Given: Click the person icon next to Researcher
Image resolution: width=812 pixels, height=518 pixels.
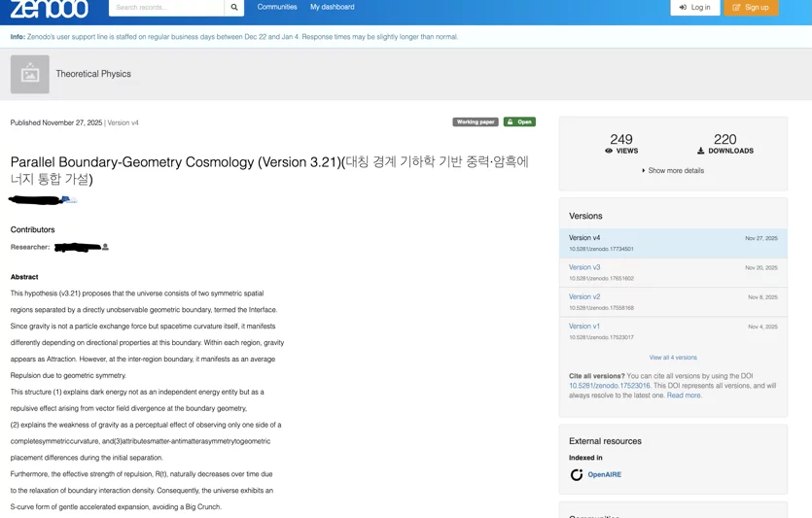Looking at the screenshot, I should pos(105,247).
